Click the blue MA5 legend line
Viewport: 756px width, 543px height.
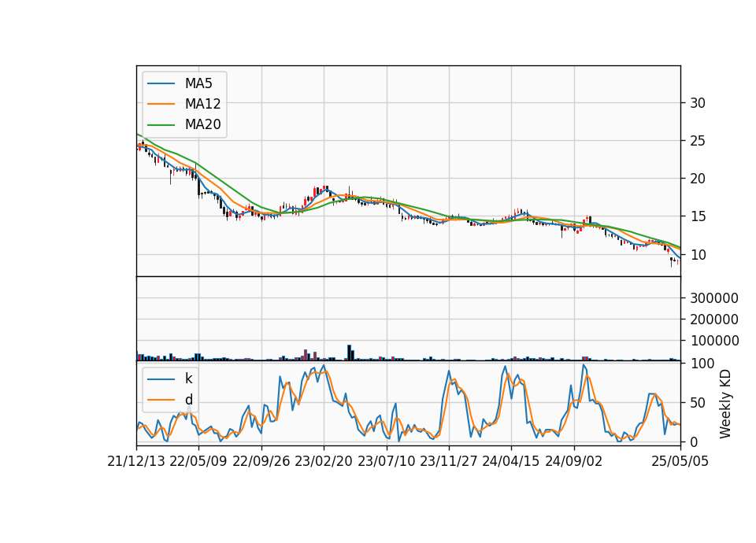point(161,83)
